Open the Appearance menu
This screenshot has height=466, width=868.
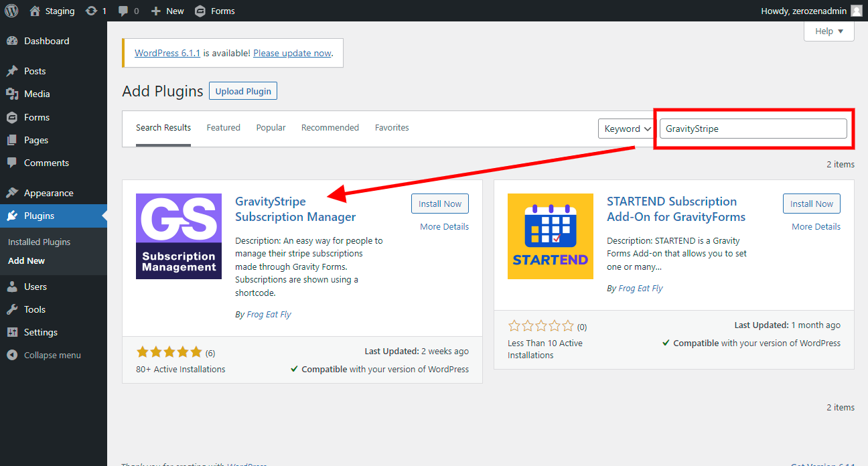[54, 193]
